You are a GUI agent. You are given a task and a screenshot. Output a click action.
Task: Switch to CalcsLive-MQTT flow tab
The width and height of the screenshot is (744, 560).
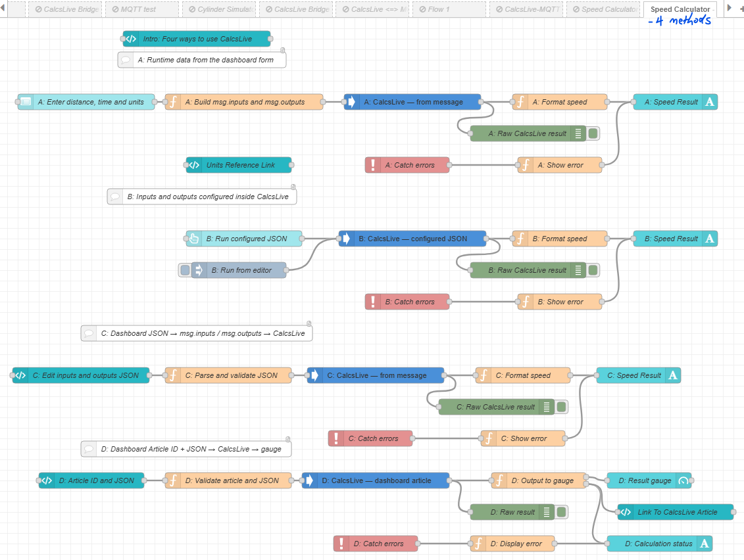pos(526,9)
